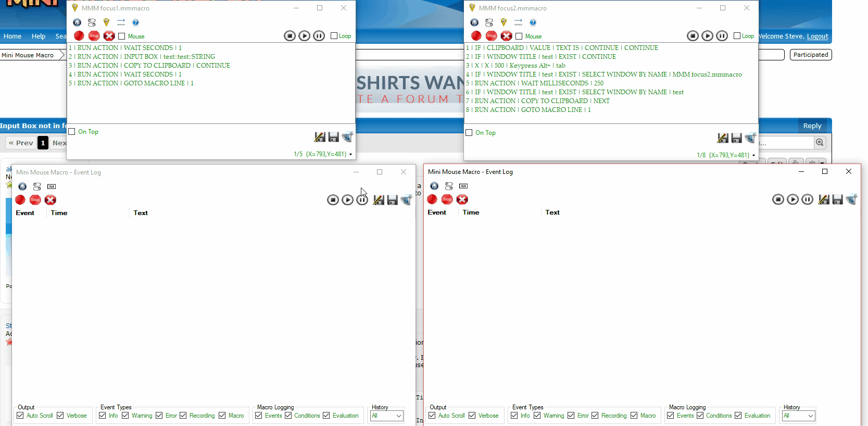Expand coordinates dropdown arrow in focus2 window
The image size is (868, 426).
tap(753, 155)
